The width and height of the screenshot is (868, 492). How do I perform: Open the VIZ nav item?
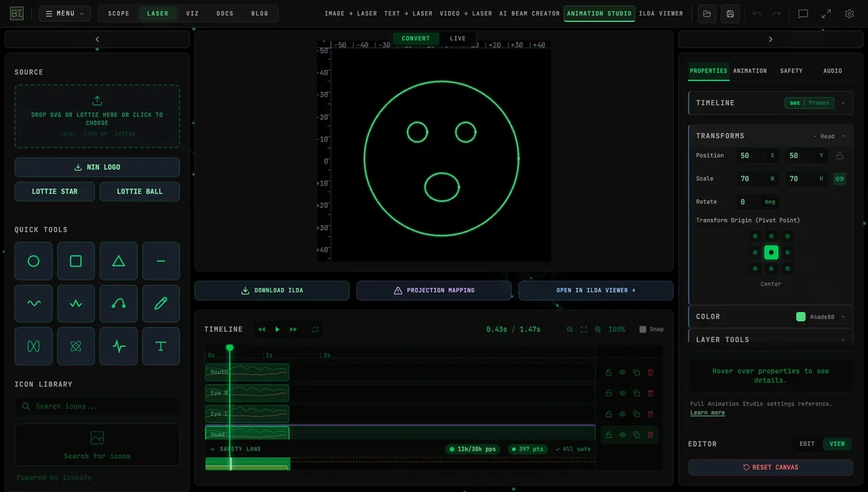pyautogui.click(x=193, y=14)
